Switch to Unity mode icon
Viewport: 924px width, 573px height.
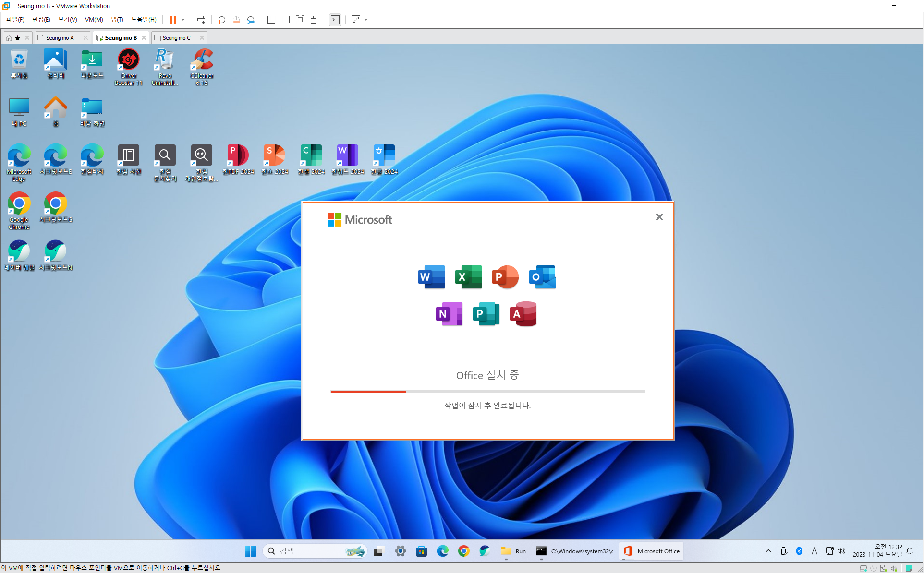(x=315, y=20)
